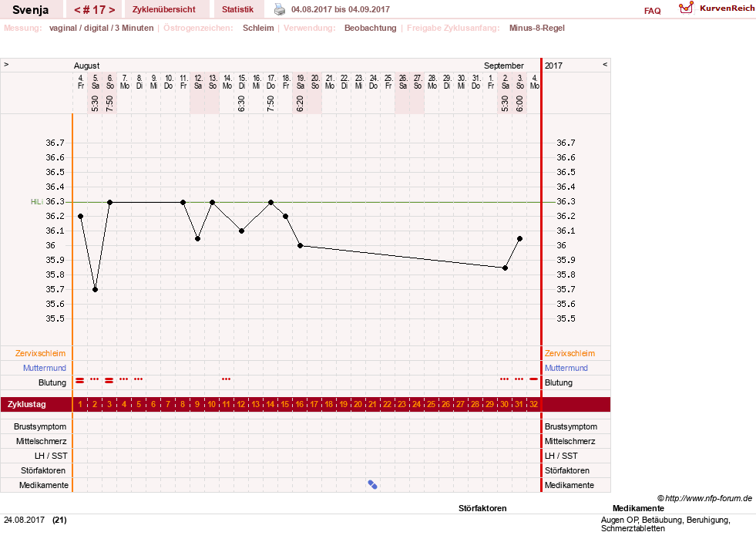Image resolution: width=756 pixels, height=549 pixels.
Task: Click the 'vaginal / digital / 3 Minuten' setting
Action: coord(101,28)
